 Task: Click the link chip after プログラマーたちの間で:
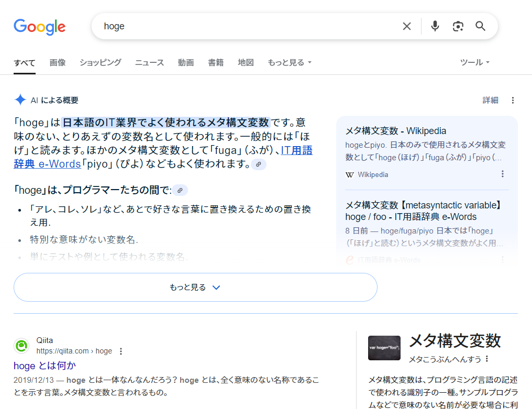pos(180,191)
